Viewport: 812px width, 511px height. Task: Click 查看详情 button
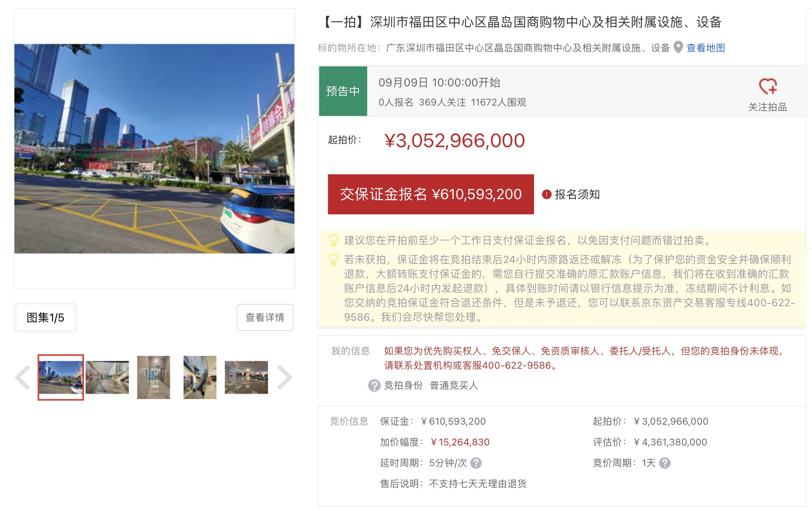(x=265, y=317)
